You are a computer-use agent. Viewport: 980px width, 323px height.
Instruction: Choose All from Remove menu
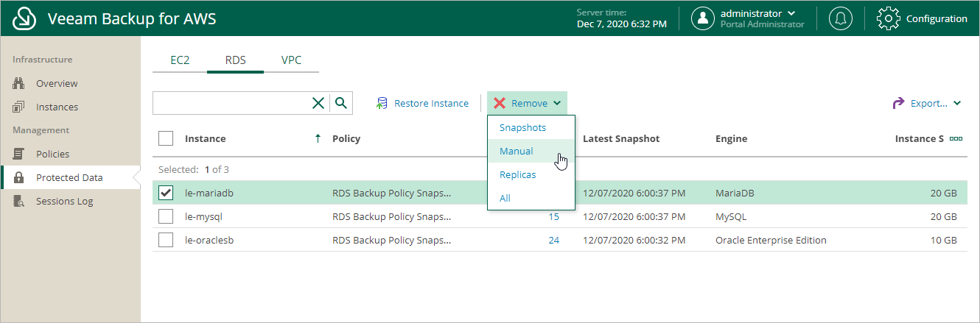(531, 198)
